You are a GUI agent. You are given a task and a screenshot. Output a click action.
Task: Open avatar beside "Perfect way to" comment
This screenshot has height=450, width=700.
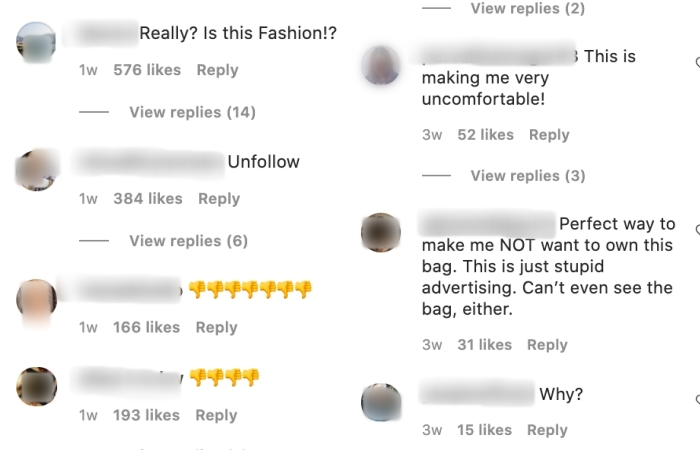380,233
